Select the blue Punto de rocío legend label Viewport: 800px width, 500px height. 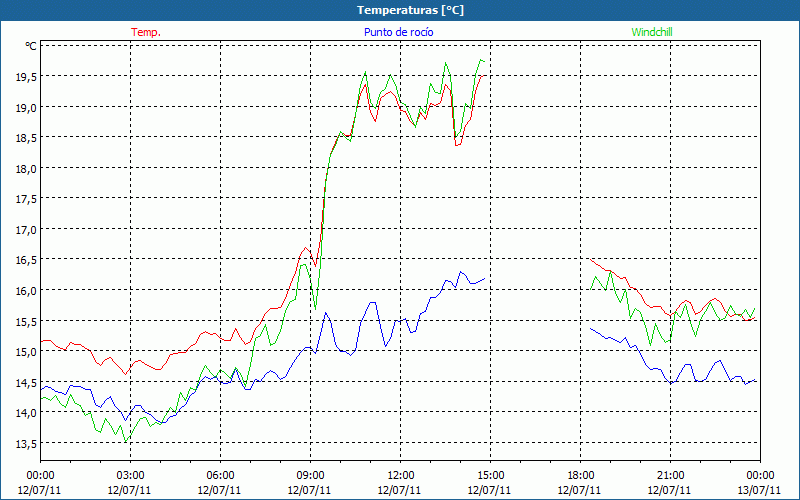tap(398, 32)
